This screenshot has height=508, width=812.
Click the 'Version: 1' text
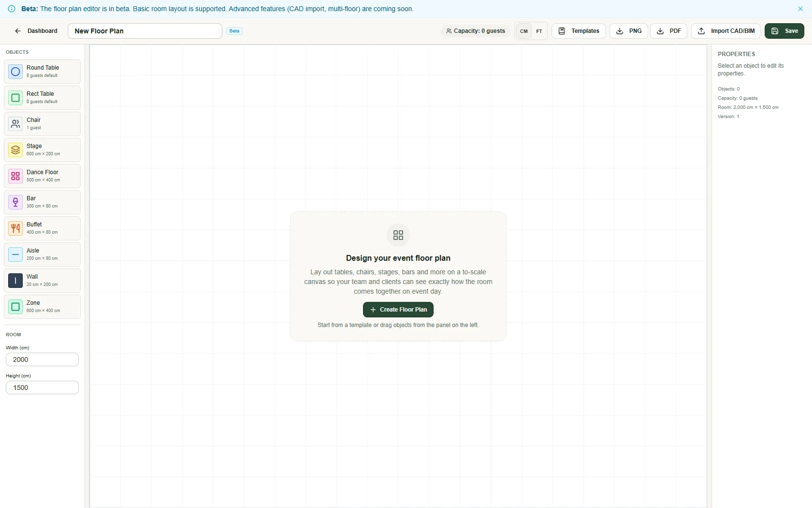(728, 117)
